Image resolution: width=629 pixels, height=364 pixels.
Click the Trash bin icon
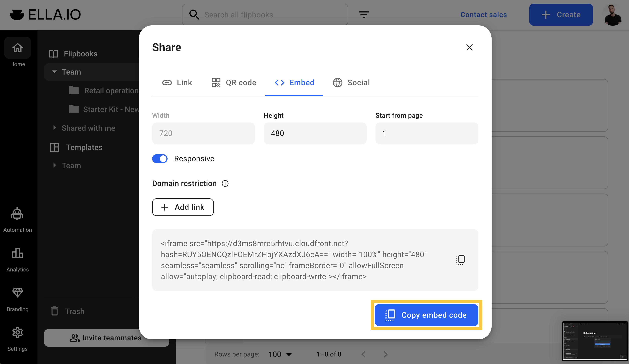(x=54, y=311)
